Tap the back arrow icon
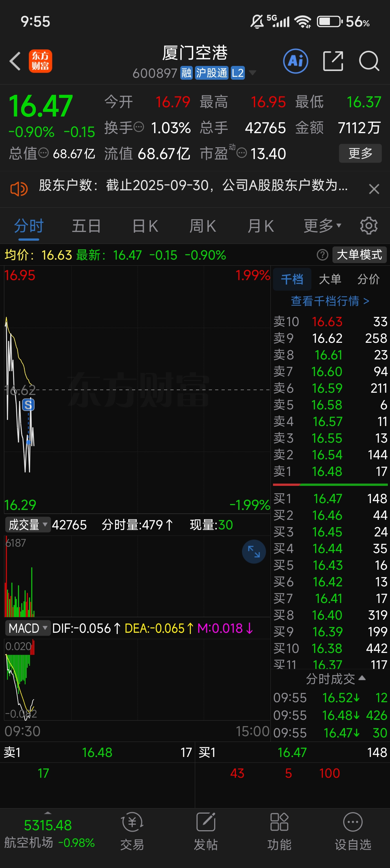Image resolution: width=390 pixels, height=868 pixels. click(x=15, y=61)
